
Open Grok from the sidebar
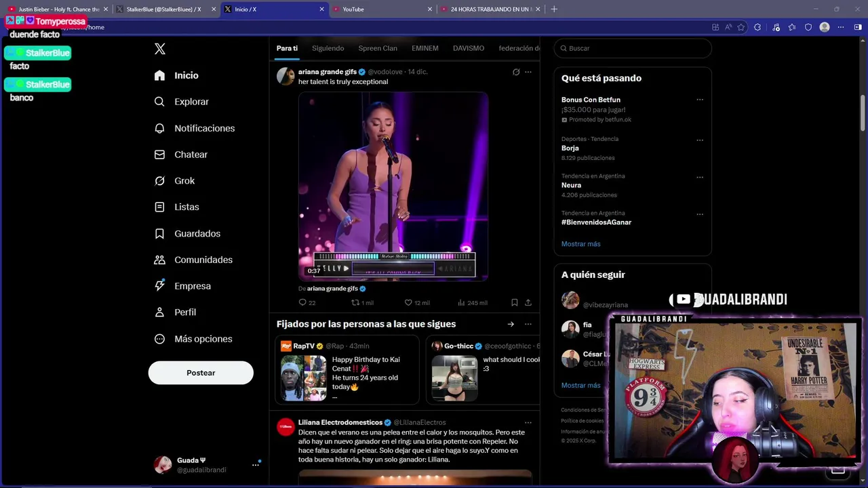pyautogui.click(x=174, y=181)
